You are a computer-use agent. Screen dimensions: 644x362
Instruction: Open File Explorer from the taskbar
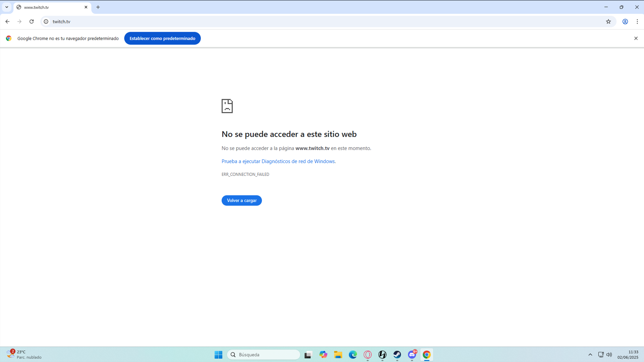click(338, 355)
